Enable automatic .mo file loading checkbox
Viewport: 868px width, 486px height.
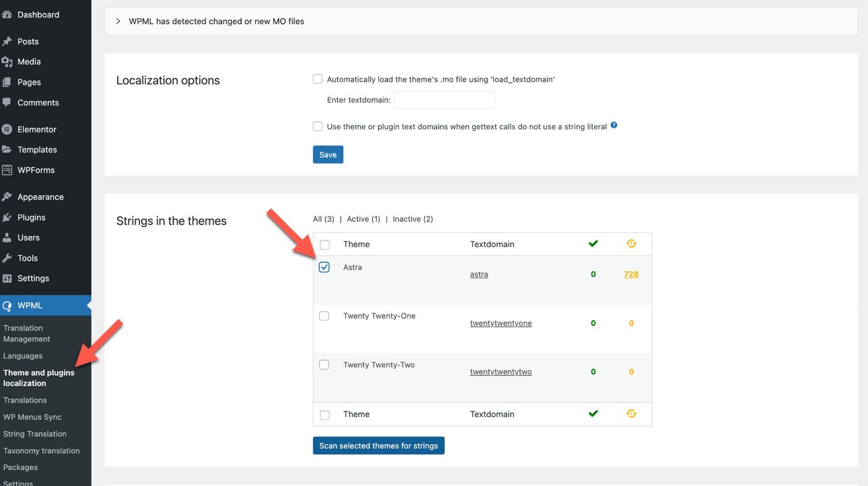pyautogui.click(x=318, y=79)
